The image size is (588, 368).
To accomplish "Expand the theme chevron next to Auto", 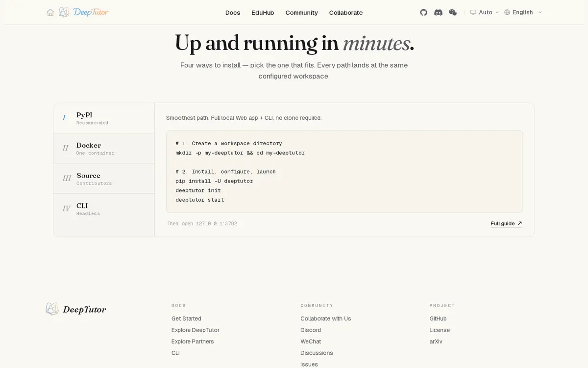I will (497, 12).
